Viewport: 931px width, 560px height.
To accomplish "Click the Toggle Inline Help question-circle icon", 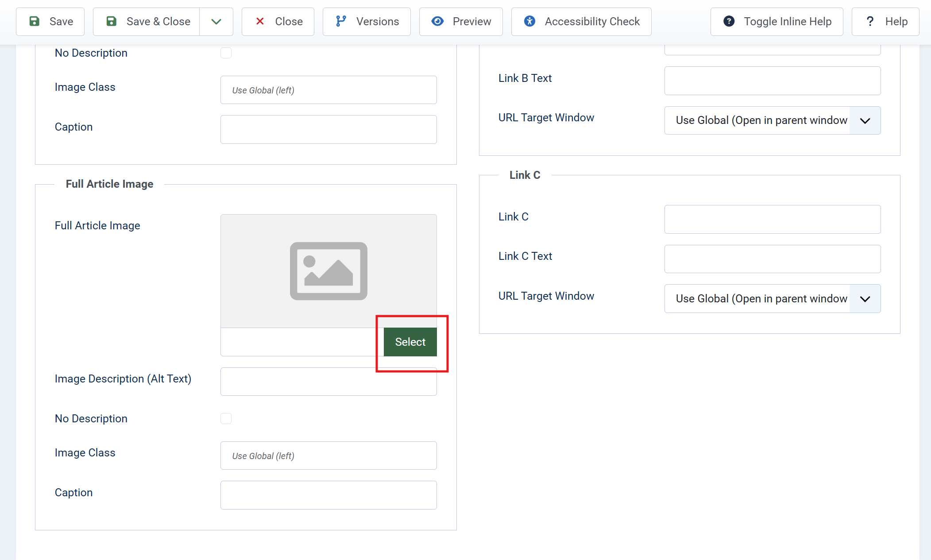I will pyautogui.click(x=729, y=21).
